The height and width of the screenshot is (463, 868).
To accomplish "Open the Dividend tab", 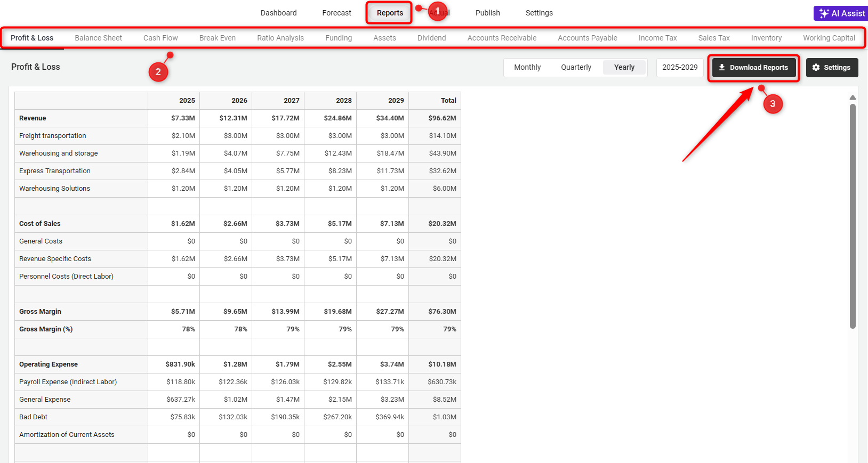I will (x=431, y=38).
